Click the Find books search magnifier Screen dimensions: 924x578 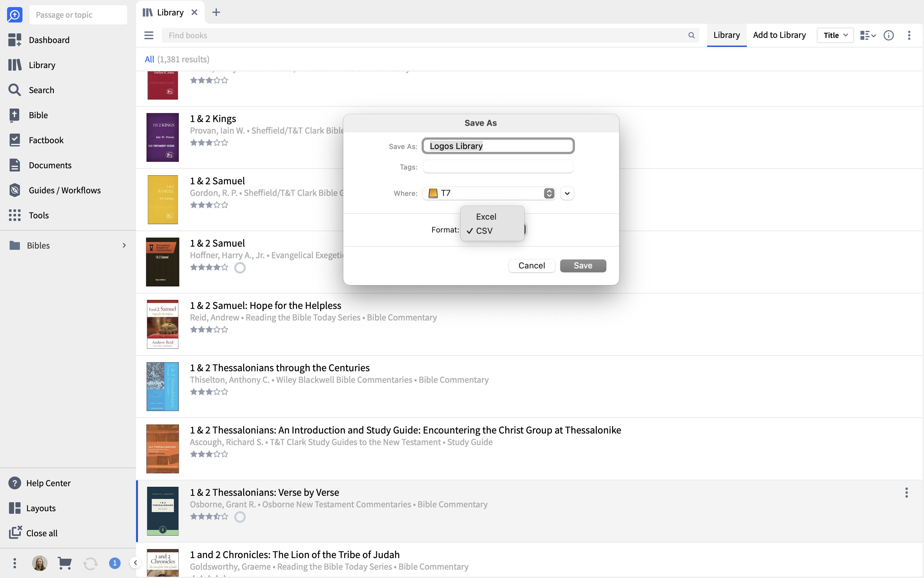[x=691, y=35]
